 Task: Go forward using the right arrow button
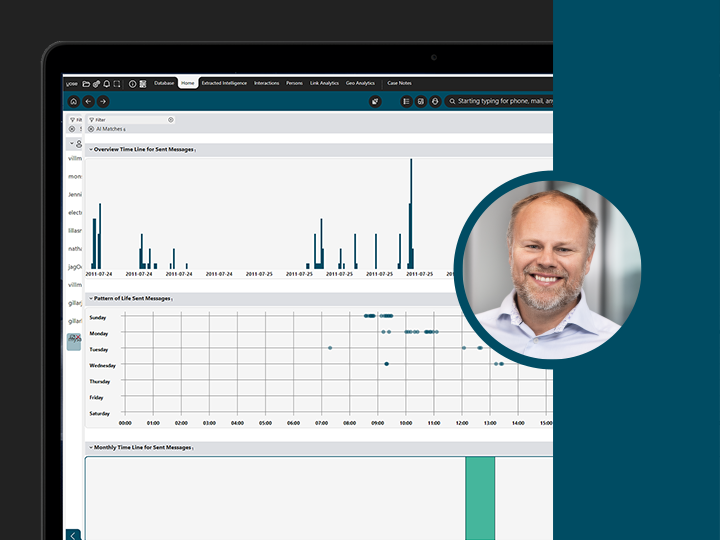tap(103, 101)
